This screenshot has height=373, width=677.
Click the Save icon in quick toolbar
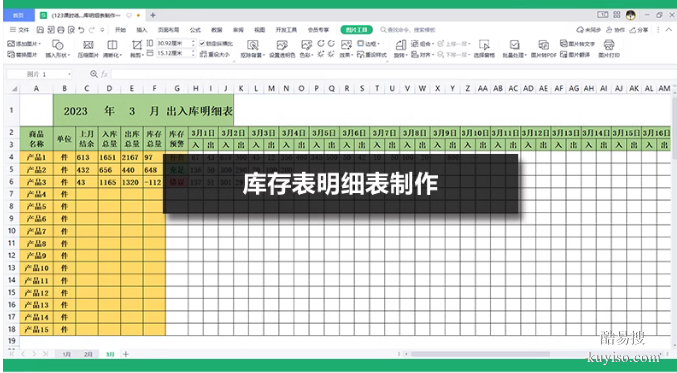point(40,30)
